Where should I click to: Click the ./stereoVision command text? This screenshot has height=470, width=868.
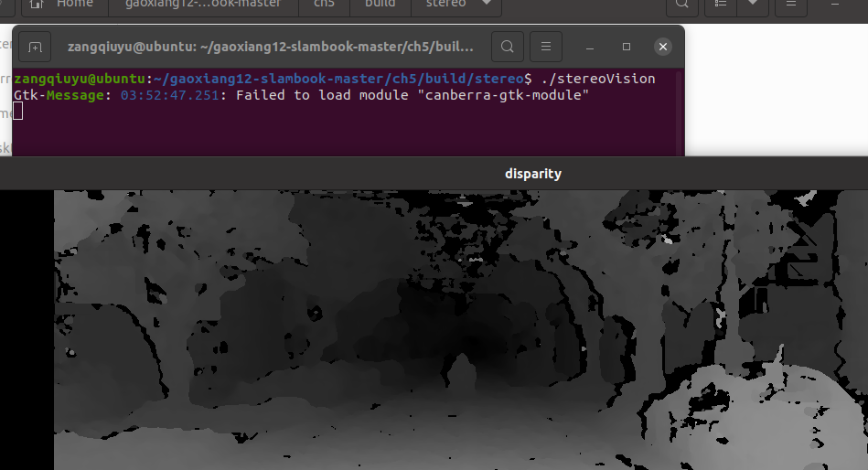(598, 79)
